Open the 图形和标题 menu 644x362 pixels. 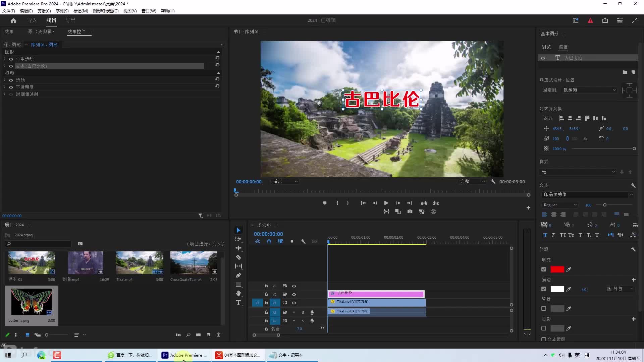(x=106, y=11)
